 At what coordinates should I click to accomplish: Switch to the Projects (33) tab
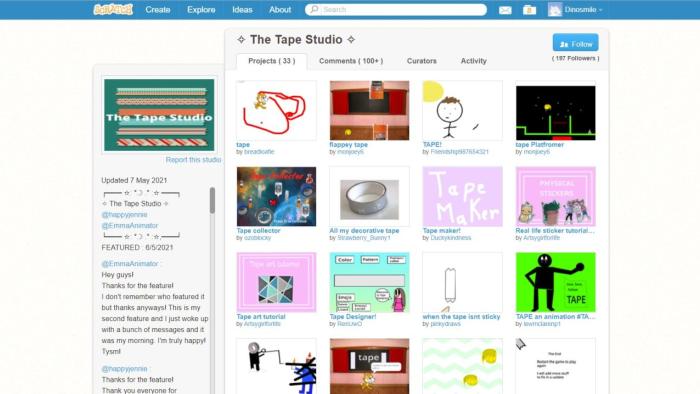pyautogui.click(x=271, y=61)
